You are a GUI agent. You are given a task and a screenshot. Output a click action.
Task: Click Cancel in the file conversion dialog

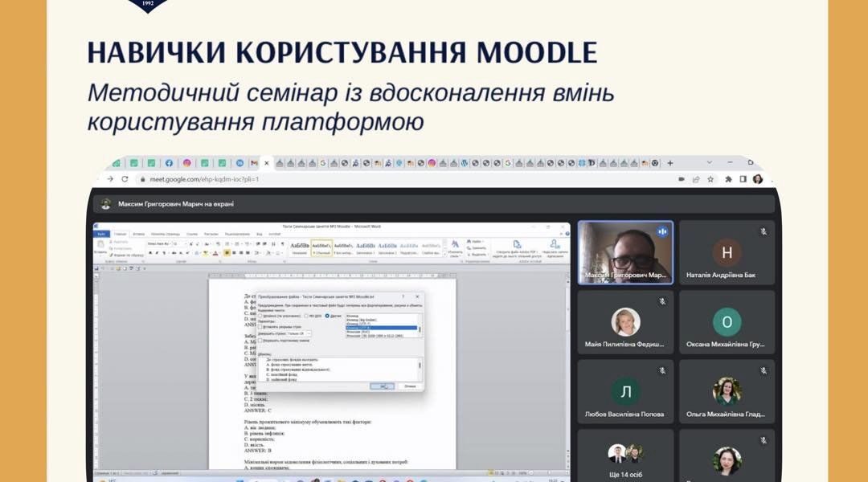pos(410,386)
